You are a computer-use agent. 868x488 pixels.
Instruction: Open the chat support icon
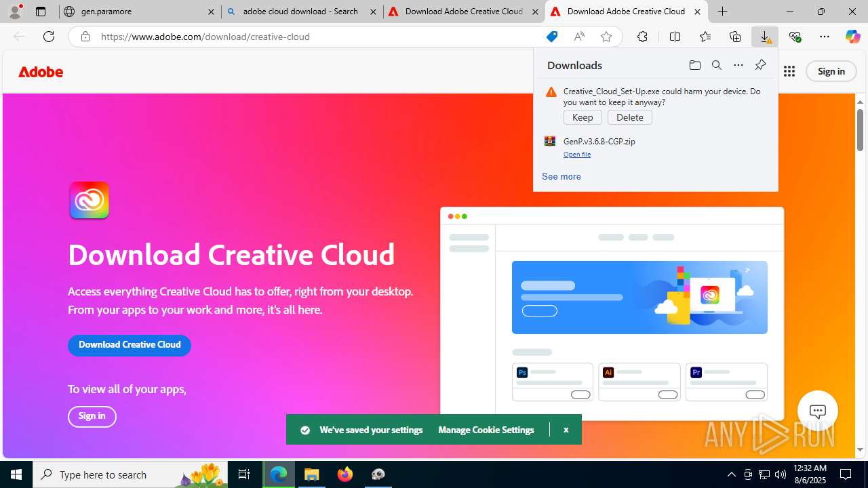(x=818, y=411)
